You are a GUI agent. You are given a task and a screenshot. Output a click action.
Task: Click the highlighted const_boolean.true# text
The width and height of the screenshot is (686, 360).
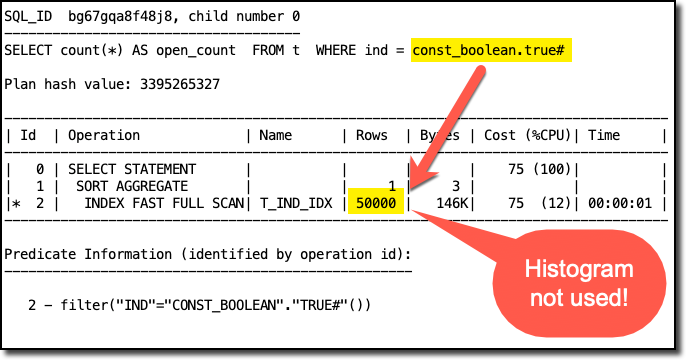coord(491,50)
